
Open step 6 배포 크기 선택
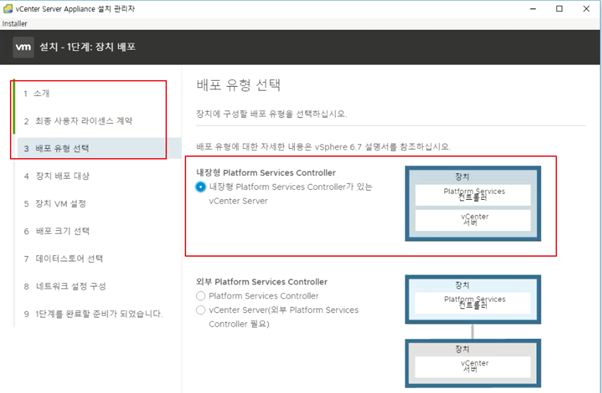click(x=56, y=231)
